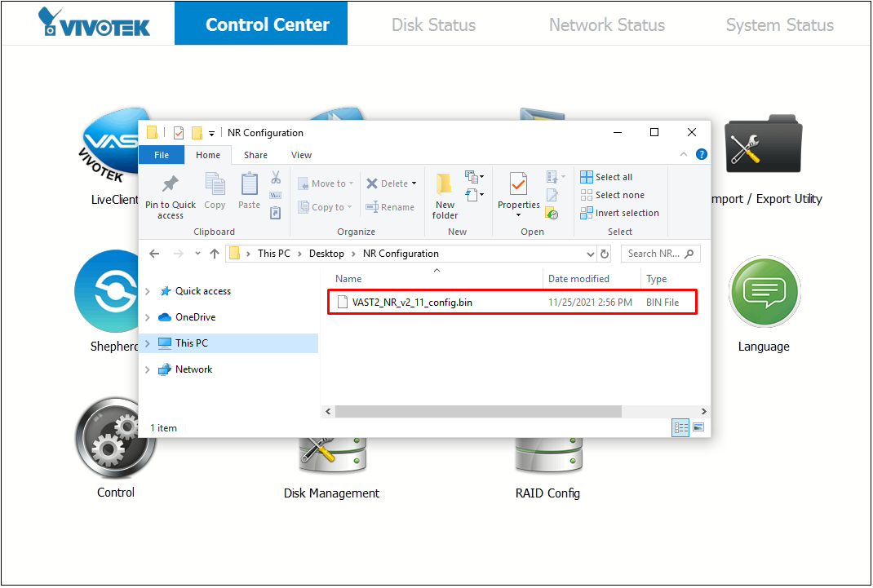Expand the Quick access tree node
Screen dimensions: 873x588
click(148, 291)
